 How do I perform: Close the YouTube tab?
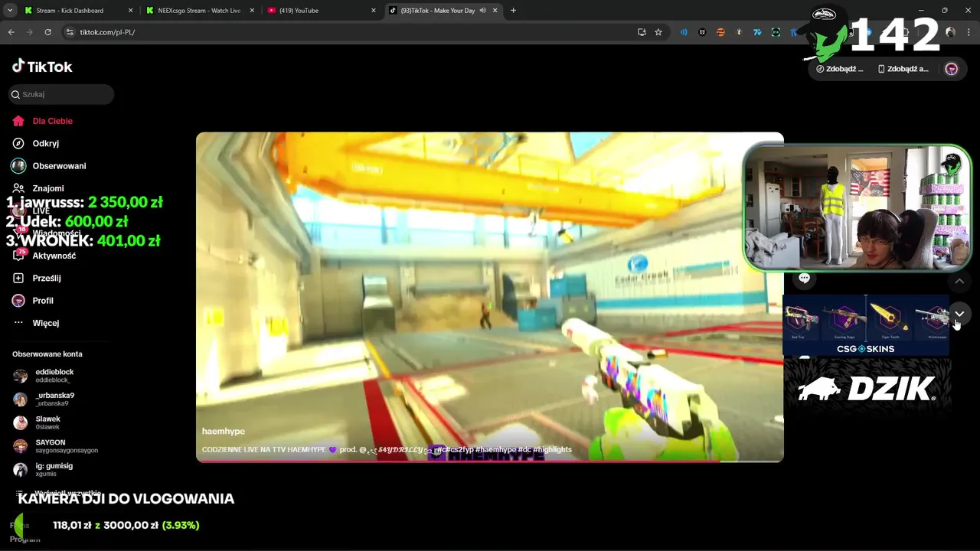click(x=374, y=11)
